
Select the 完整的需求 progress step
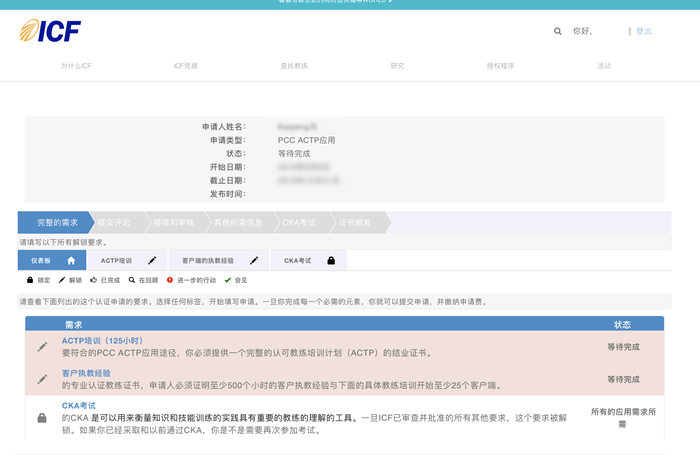(57, 222)
